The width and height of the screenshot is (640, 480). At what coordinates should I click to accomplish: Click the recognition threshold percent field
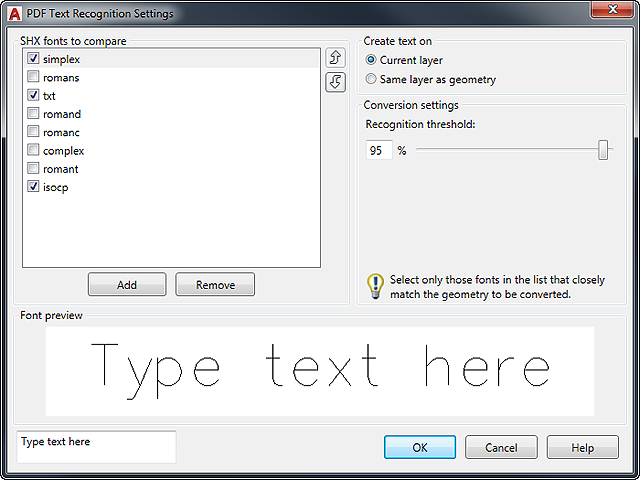pos(379,150)
